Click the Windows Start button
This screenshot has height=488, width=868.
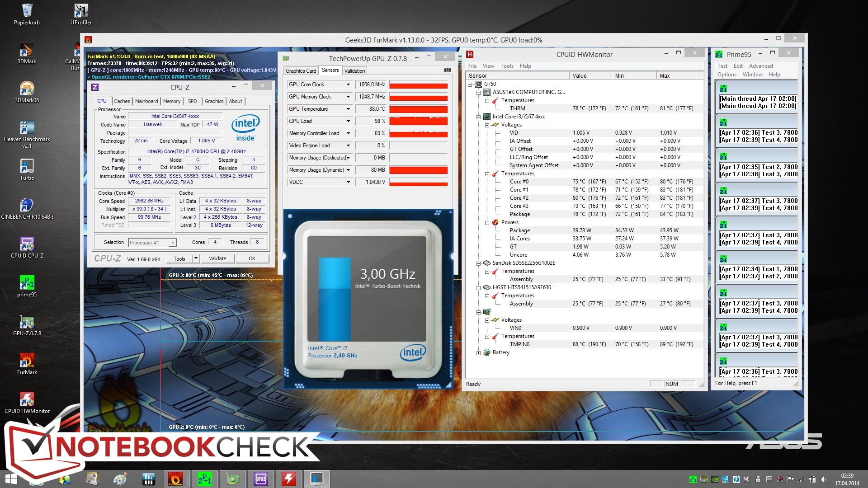click(x=11, y=479)
